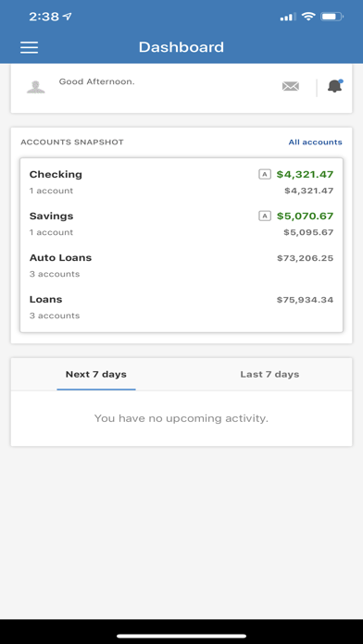Tap the battery status icon
The image size is (363, 644).
tap(332, 17)
